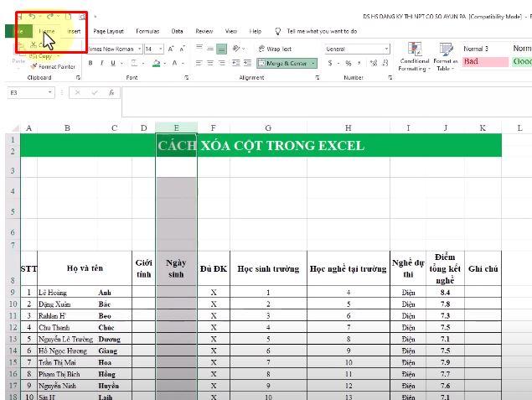The height and width of the screenshot is (400, 532).
Task: Select the Top Align icon
Action: click(x=199, y=48)
